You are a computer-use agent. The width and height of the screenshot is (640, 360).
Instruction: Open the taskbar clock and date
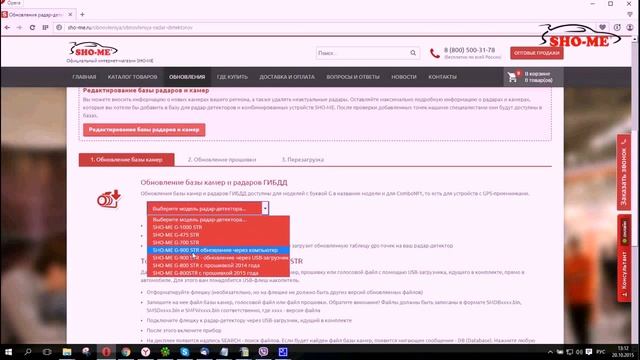(623, 352)
